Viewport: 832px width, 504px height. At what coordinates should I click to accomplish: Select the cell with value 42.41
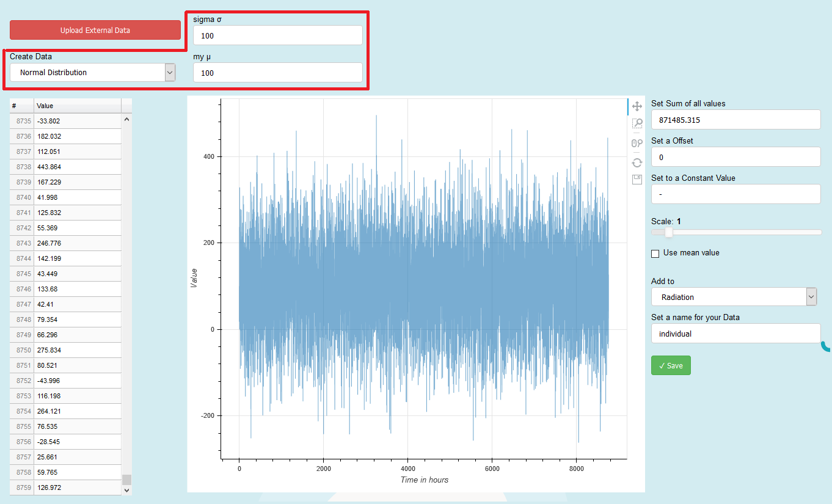pos(78,304)
